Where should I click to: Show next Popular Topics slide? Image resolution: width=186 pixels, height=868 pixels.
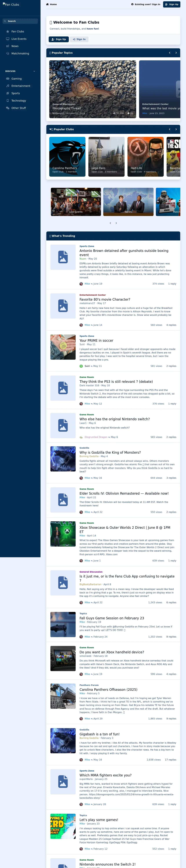coord(176,53)
